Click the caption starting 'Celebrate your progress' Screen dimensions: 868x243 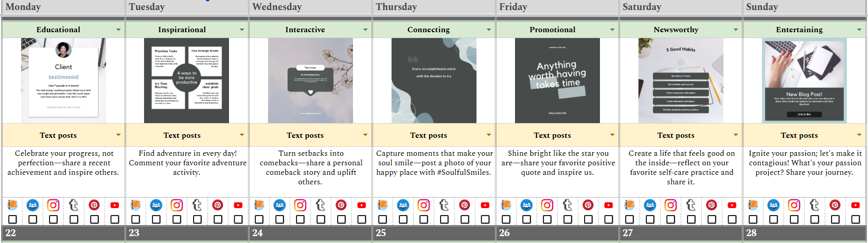click(x=63, y=163)
